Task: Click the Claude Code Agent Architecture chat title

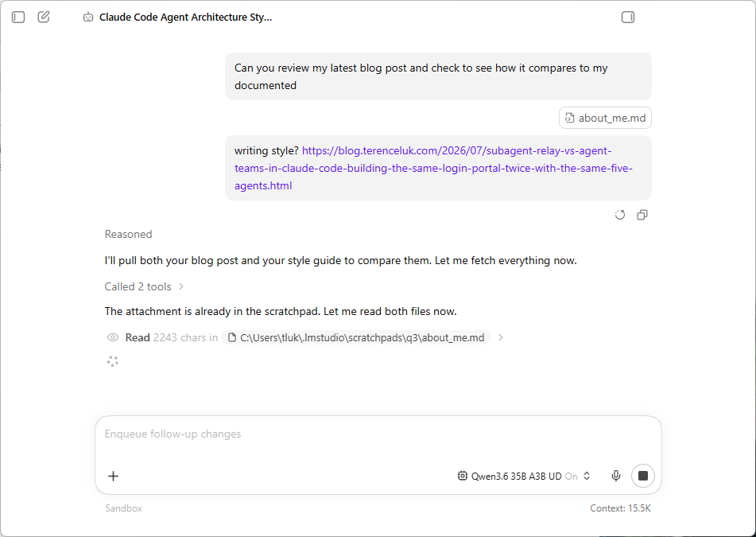Action: click(x=186, y=18)
